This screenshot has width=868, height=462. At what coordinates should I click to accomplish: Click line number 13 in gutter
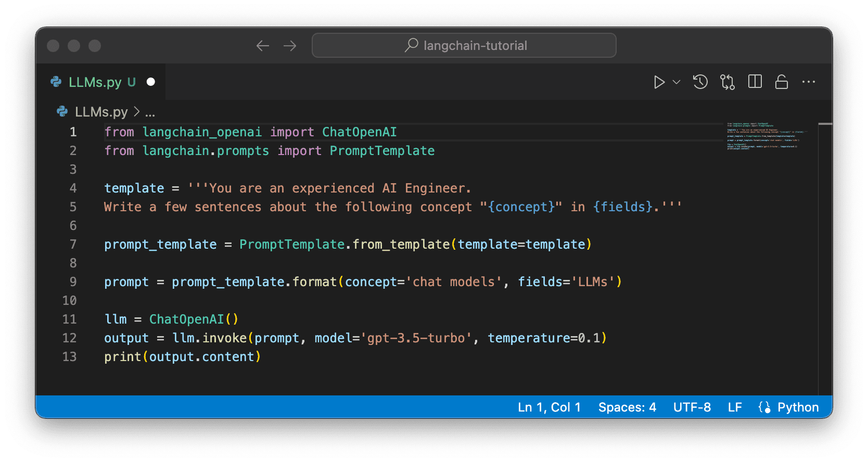pos(69,357)
